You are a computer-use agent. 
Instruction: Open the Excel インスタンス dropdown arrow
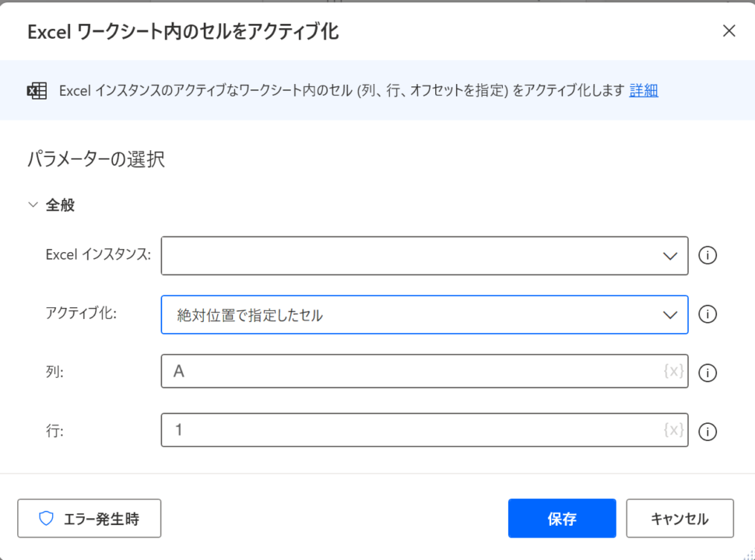[x=670, y=256]
